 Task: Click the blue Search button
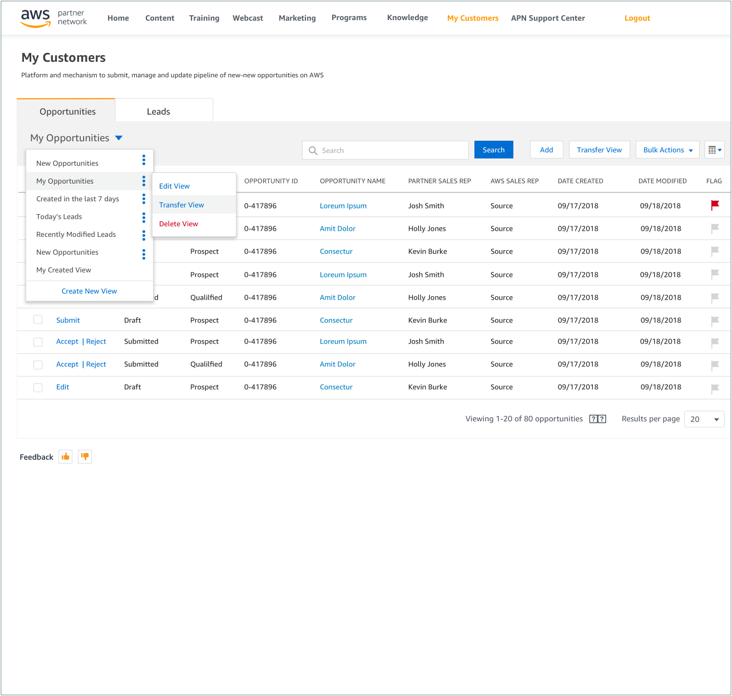(x=493, y=150)
